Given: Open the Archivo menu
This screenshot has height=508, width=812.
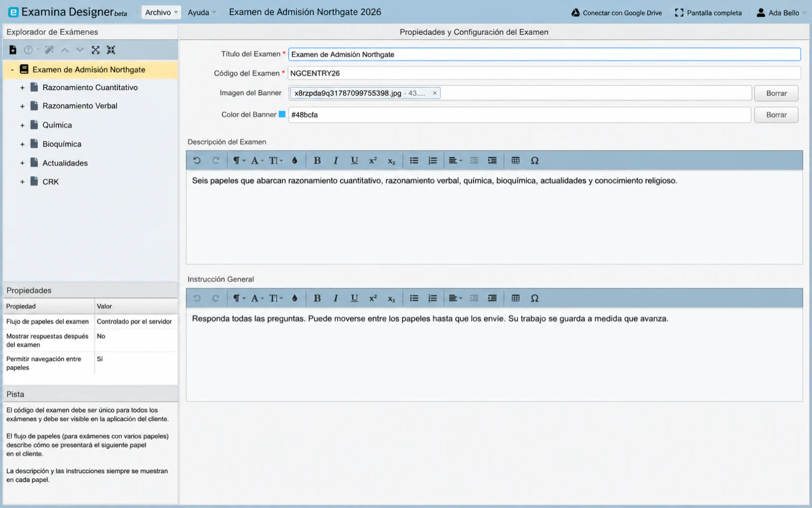Looking at the screenshot, I should [161, 12].
